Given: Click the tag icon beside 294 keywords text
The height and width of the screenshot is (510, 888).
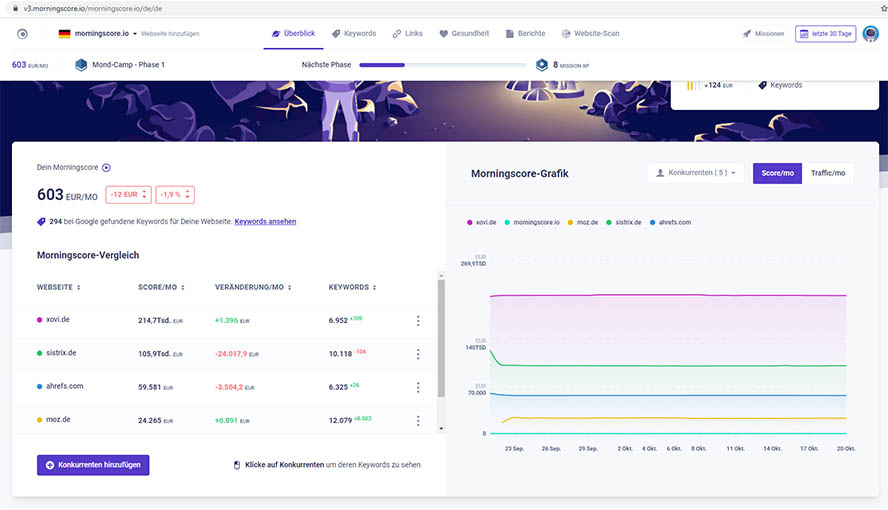Looking at the screenshot, I should (41, 222).
